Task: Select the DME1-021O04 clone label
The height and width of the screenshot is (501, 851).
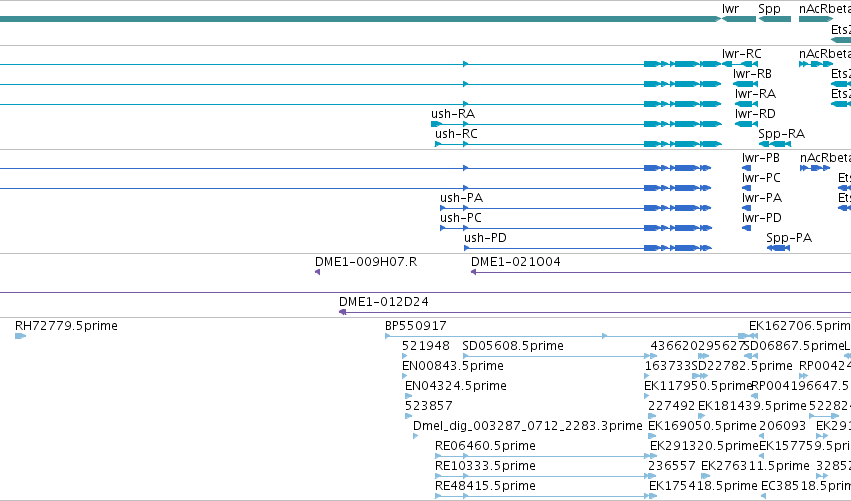Action: click(x=516, y=262)
